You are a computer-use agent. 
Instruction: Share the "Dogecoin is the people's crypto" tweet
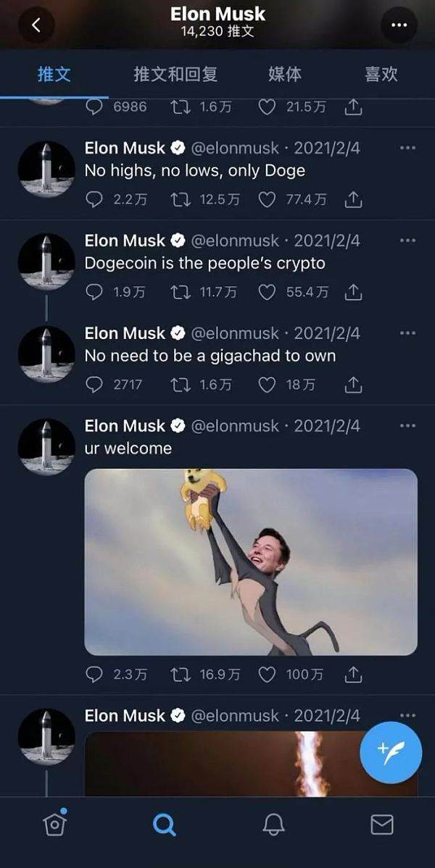[353, 292]
